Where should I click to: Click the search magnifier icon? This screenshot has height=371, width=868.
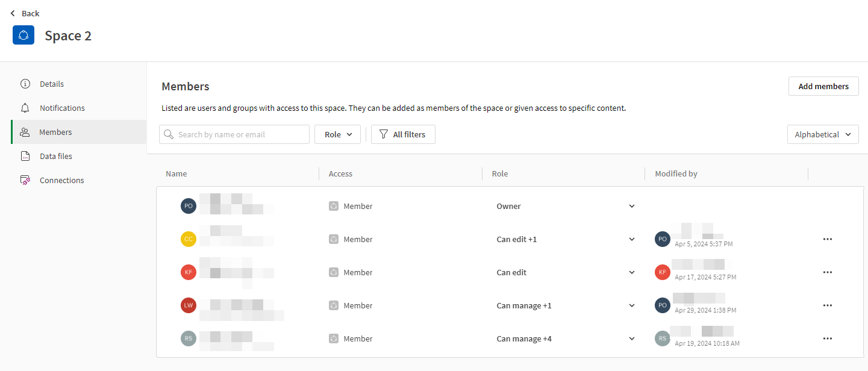tap(169, 134)
